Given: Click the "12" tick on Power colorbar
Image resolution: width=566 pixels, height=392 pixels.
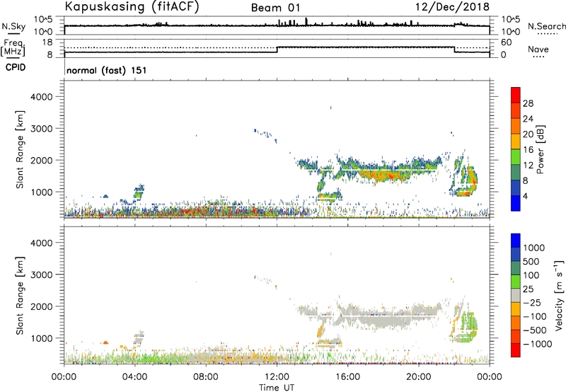Looking at the screenshot, I should 528,166.
